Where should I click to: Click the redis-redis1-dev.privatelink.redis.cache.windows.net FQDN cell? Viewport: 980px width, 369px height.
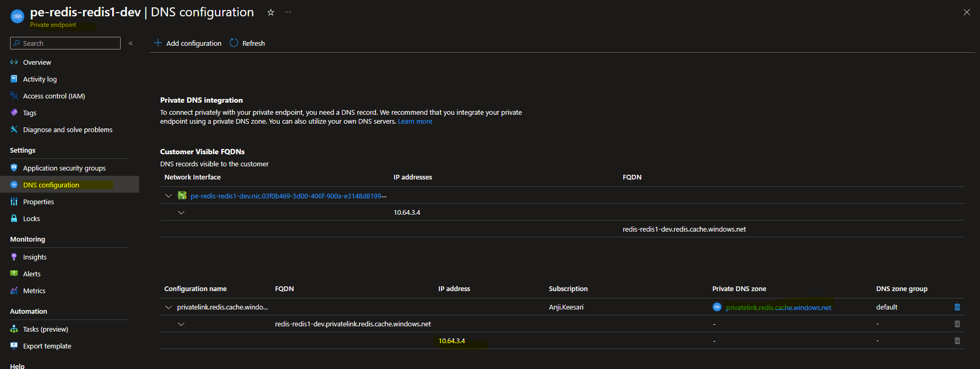click(353, 324)
